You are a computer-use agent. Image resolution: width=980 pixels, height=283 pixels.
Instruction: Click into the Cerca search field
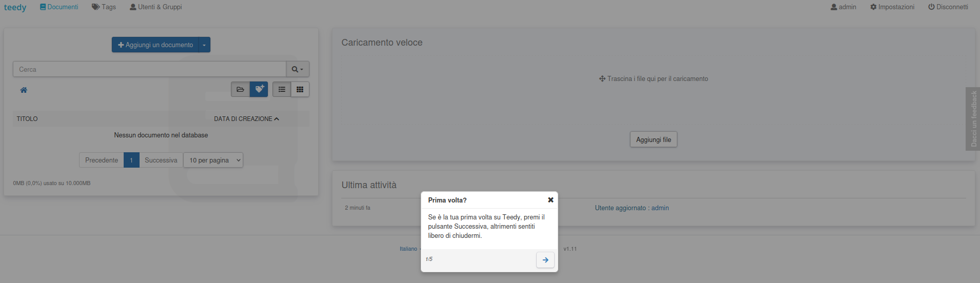click(149, 69)
